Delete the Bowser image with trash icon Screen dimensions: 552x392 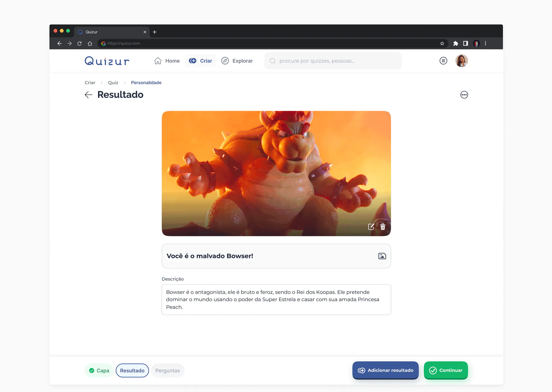(383, 227)
